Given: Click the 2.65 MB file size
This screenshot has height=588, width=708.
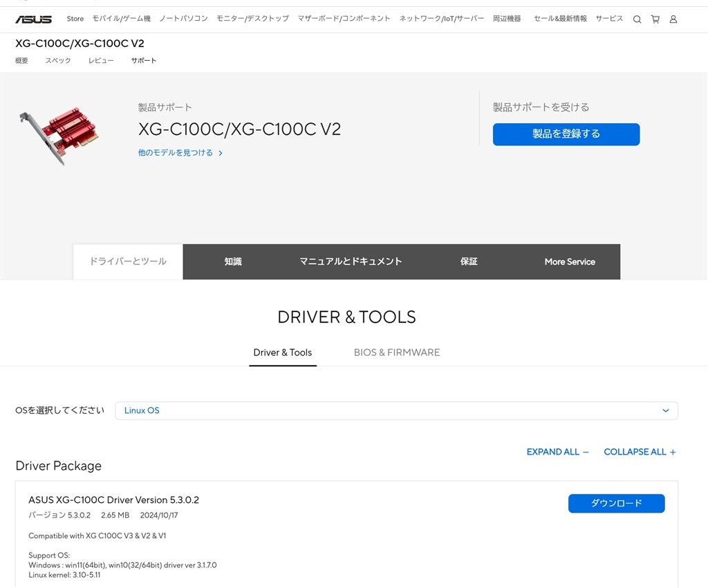Looking at the screenshot, I should (x=115, y=515).
